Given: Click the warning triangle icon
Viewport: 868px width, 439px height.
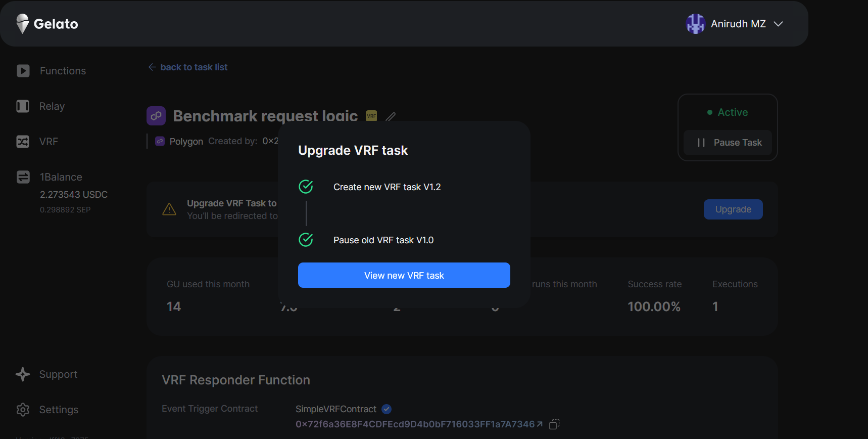Looking at the screenshot, I should coord(169,209).
